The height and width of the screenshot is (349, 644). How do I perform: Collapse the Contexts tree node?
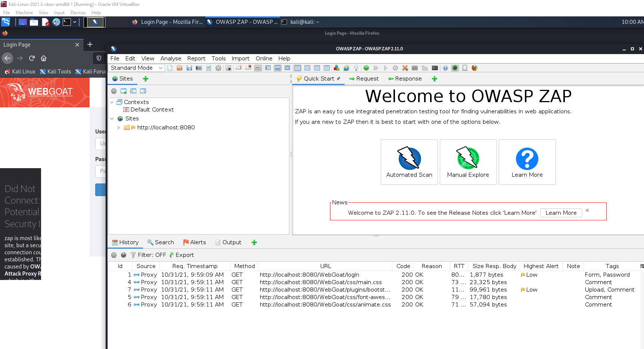(x=112, y=102)
